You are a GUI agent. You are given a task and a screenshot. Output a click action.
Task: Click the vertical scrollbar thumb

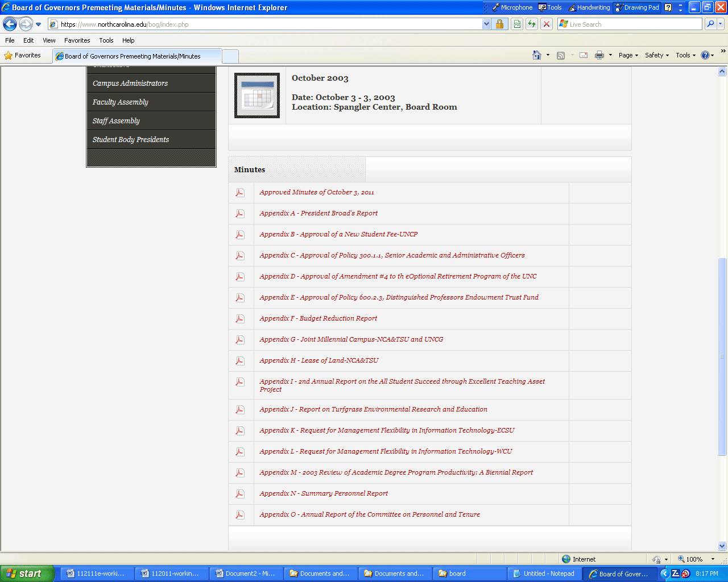click(x=722, y=356)
